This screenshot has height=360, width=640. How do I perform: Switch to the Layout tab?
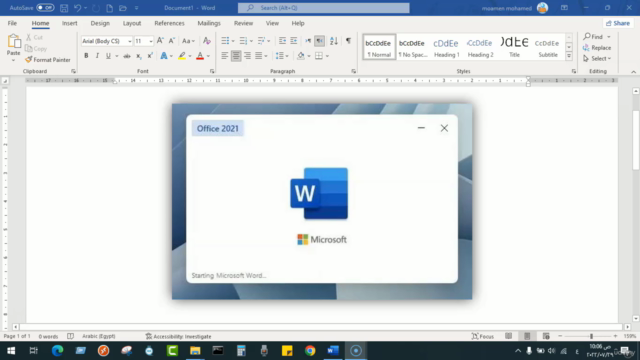(132, 23)
